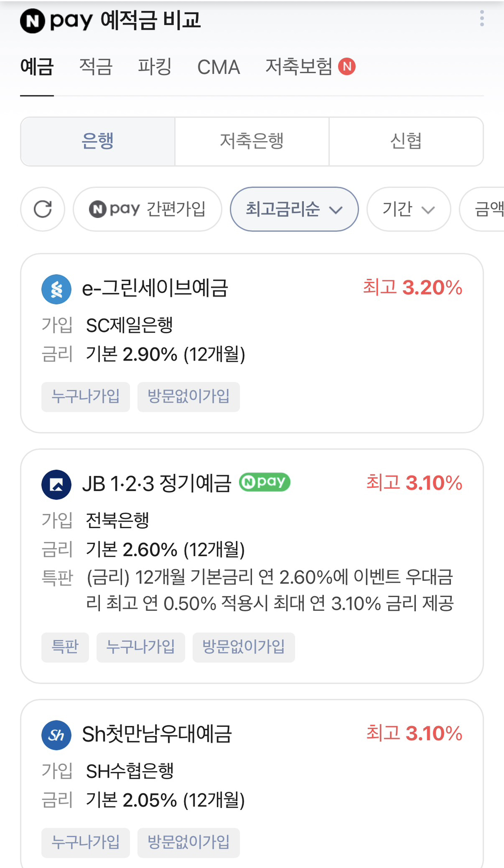504x868 pixels.
Task: Open the e-그린세이브예금 product
Action: [x=155, y=288]
